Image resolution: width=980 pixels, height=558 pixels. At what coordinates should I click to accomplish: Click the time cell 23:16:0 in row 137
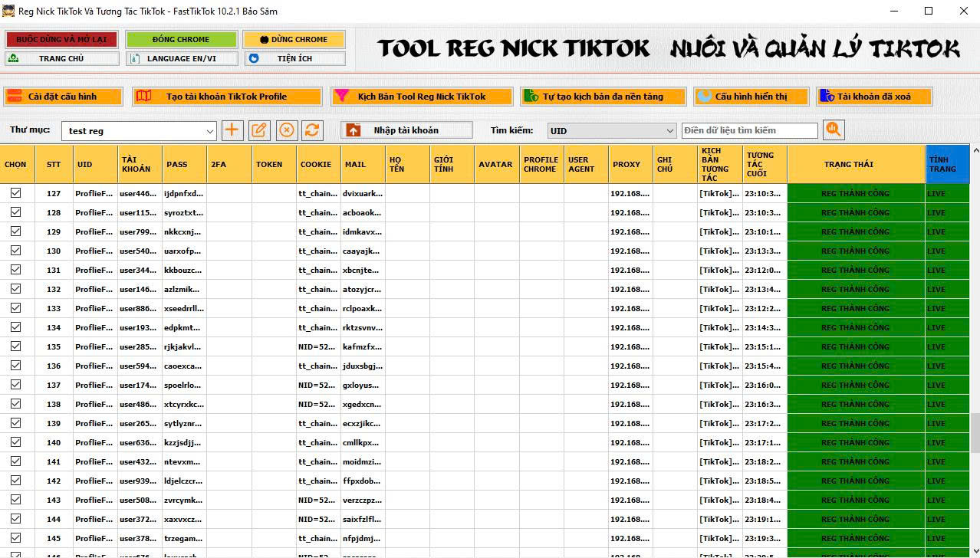click(764, 385)
